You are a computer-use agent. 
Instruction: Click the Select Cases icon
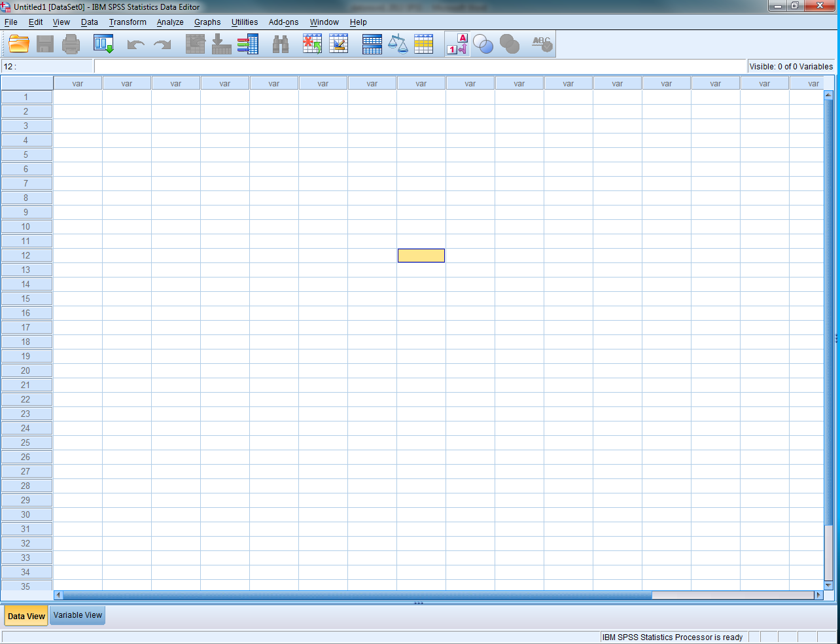424,45
